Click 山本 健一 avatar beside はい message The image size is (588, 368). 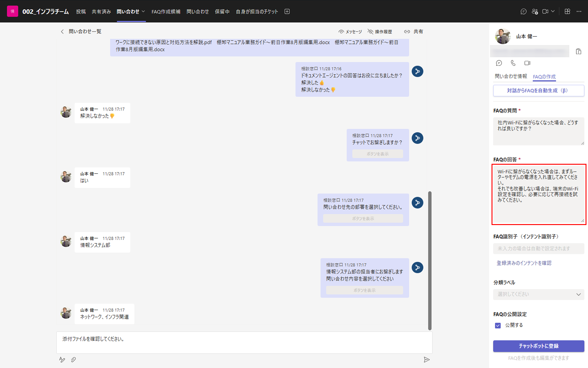(66, 177)
